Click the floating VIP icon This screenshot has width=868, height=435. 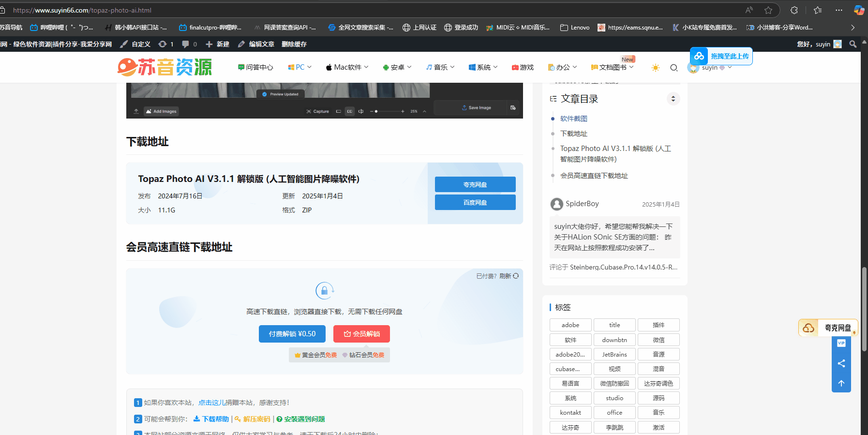(x=841, y=343)
